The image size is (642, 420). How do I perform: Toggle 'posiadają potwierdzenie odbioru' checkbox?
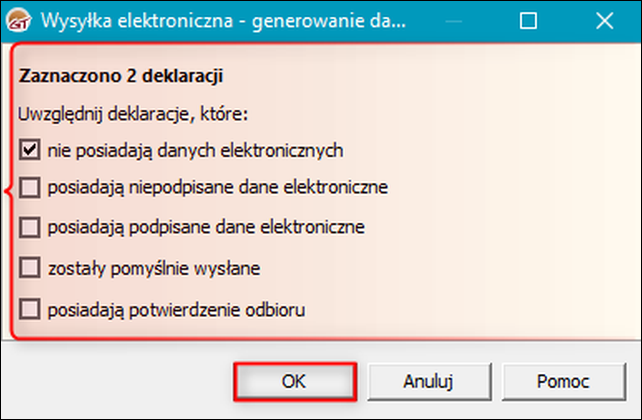[x=29, y=309]
